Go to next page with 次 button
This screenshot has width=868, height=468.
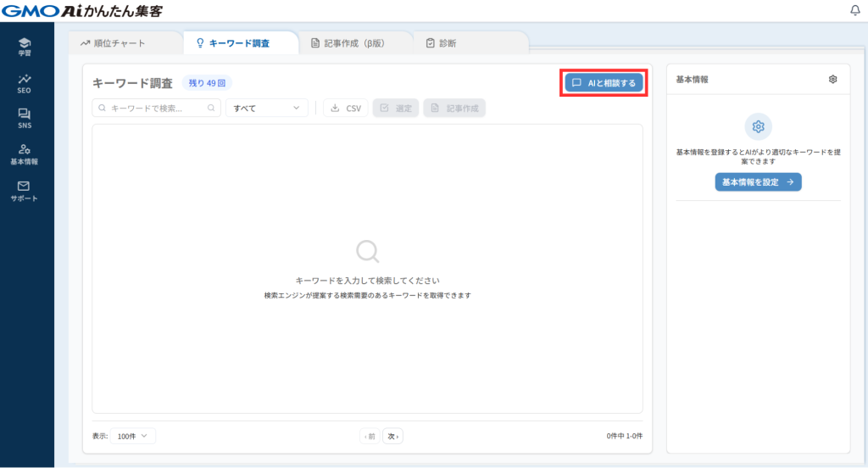click(x=392, y=436)
